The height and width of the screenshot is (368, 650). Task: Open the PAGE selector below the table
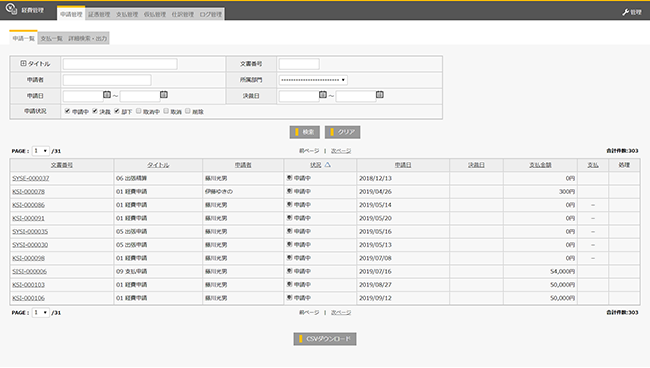(x=41, y=312)
